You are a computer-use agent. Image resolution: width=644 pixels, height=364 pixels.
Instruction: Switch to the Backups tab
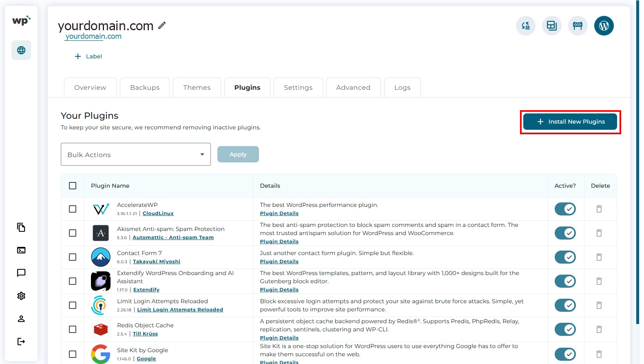tap(145, 87)
